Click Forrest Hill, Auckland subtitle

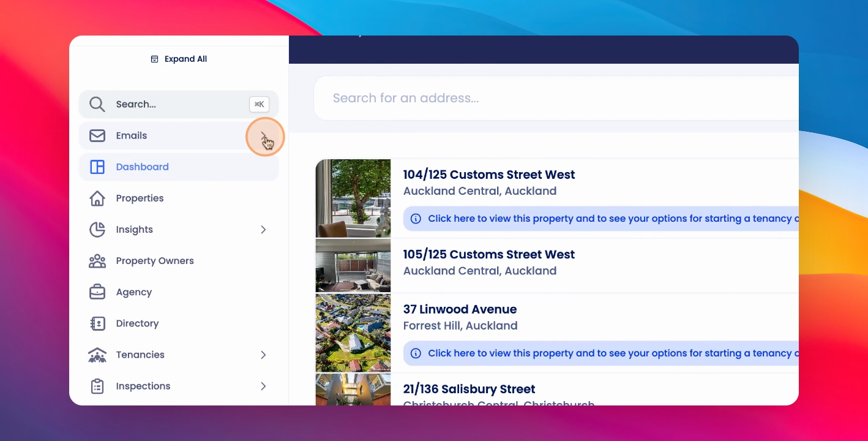[460, 326]
